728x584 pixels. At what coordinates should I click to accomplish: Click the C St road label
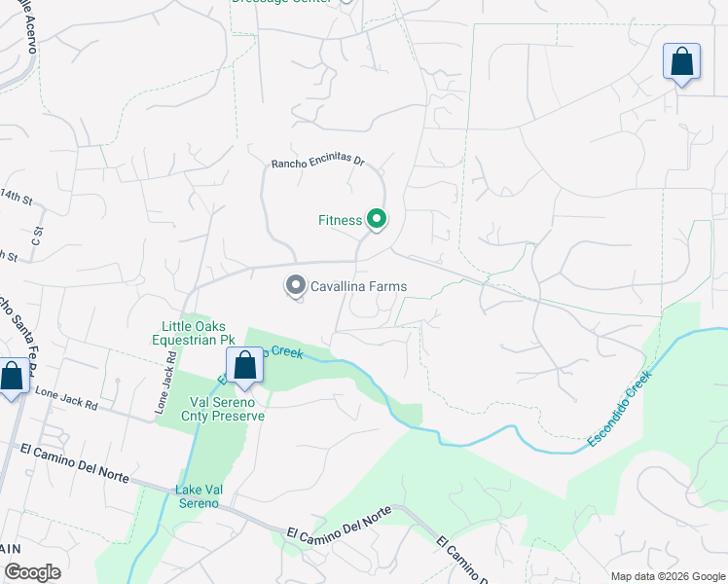pos(37,236)
